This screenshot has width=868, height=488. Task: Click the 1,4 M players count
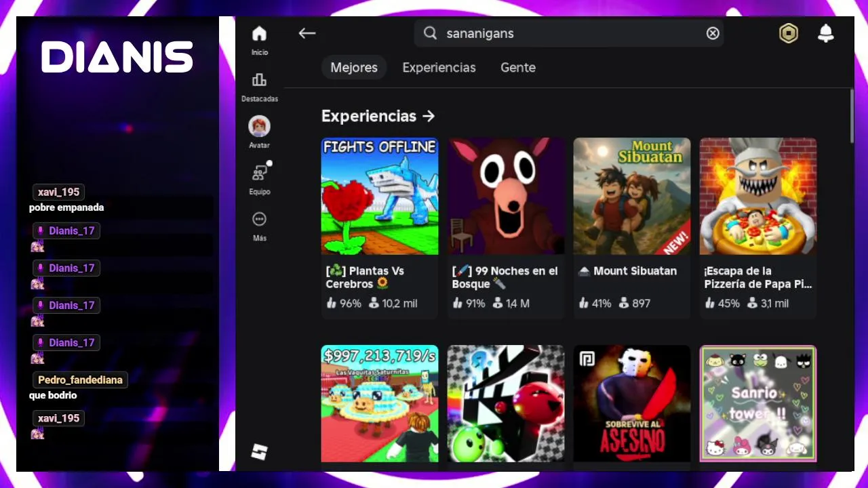511,304
